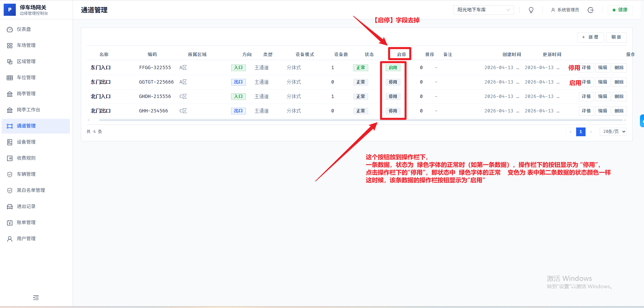Click the 新增 button to add channel
644x308 pixels.
[590, 37]
